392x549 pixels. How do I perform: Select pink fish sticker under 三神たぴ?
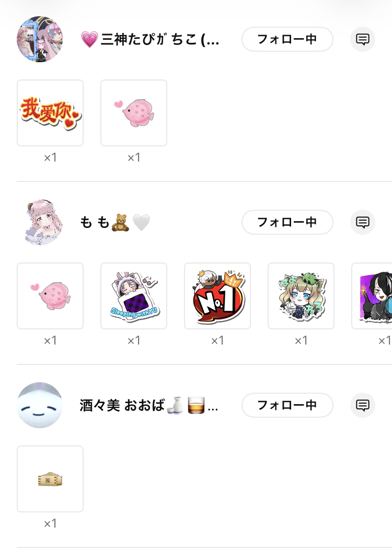(x=134, y=113)
